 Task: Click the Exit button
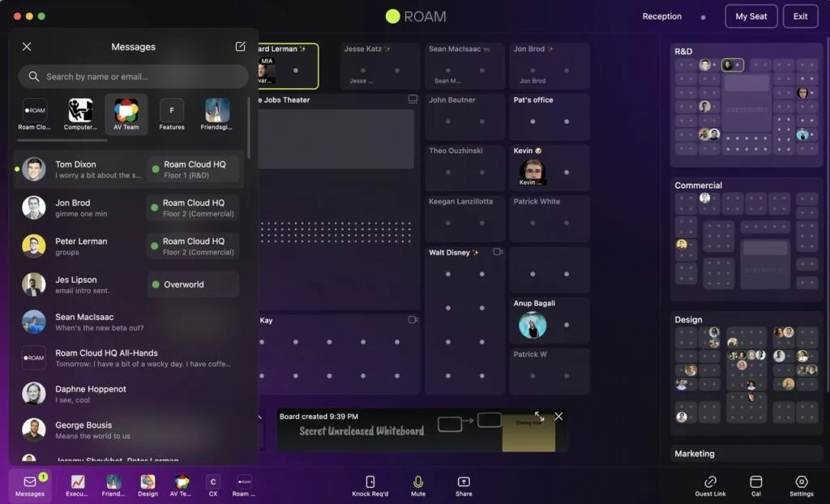[x=800, y=16]
